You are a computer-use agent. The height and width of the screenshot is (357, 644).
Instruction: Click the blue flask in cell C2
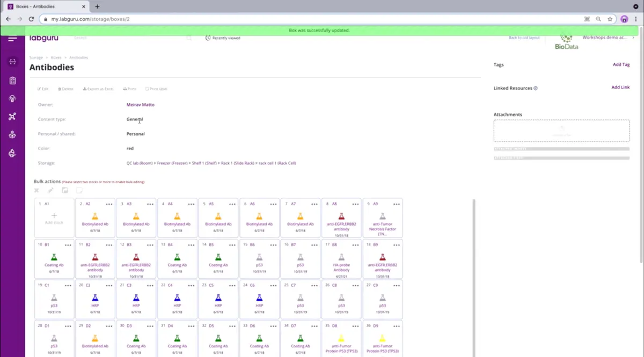coord(95,297)
